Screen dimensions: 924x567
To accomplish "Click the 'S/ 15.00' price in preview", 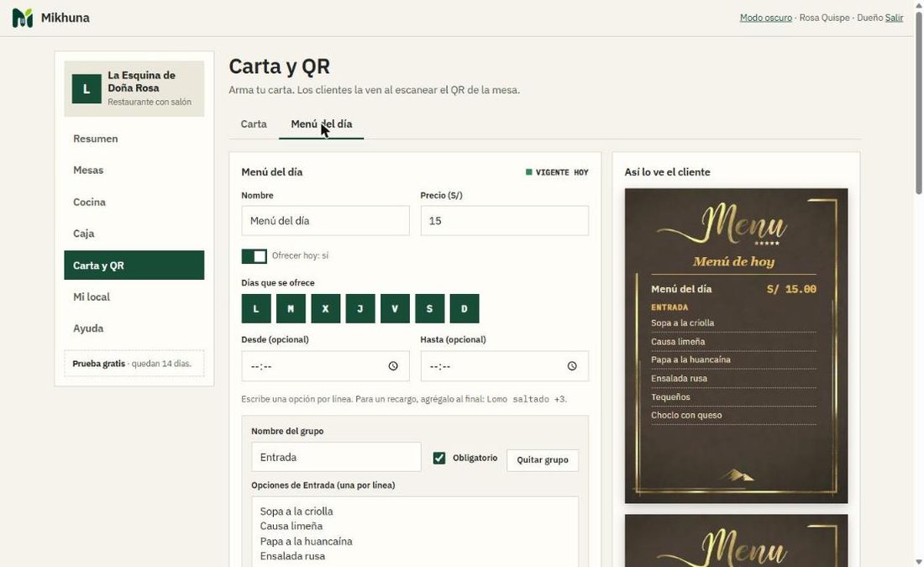I will [x=791, y=290].
